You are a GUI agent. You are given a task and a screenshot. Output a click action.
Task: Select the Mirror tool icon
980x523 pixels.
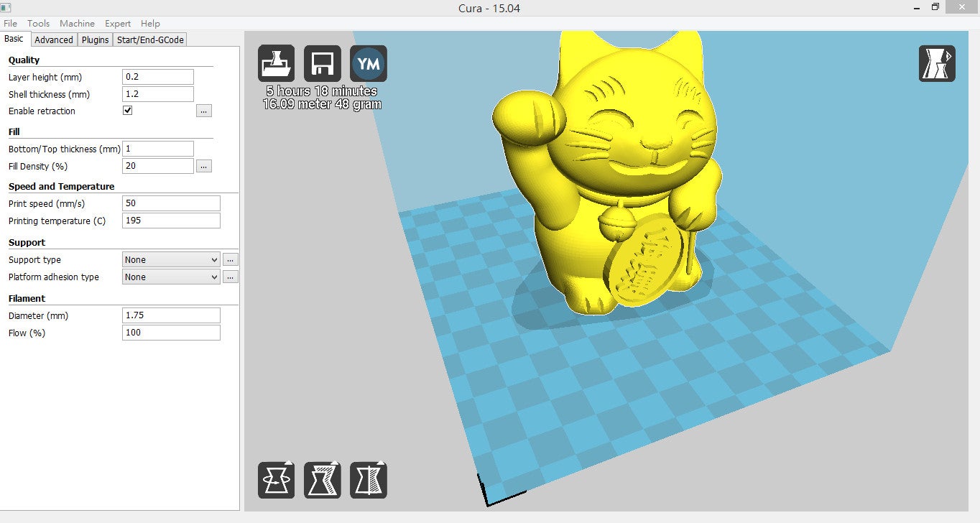(x=369, y=480)
